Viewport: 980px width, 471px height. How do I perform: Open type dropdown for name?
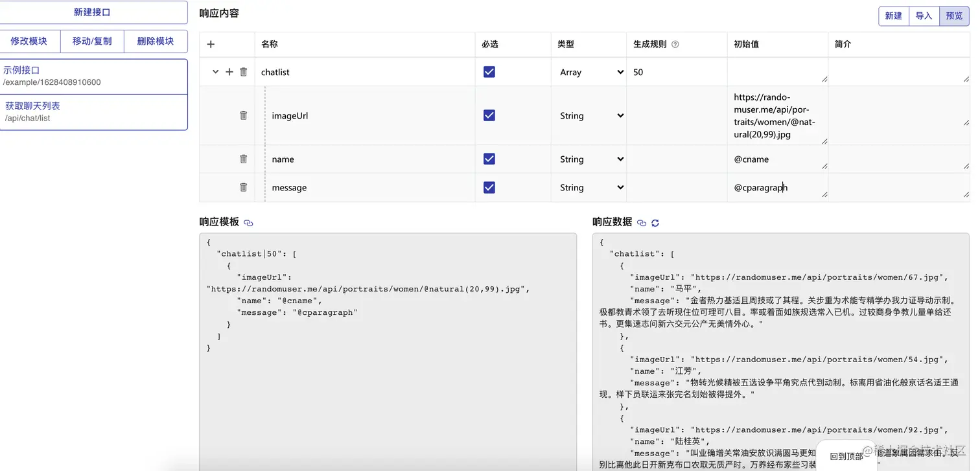[590, 159]
